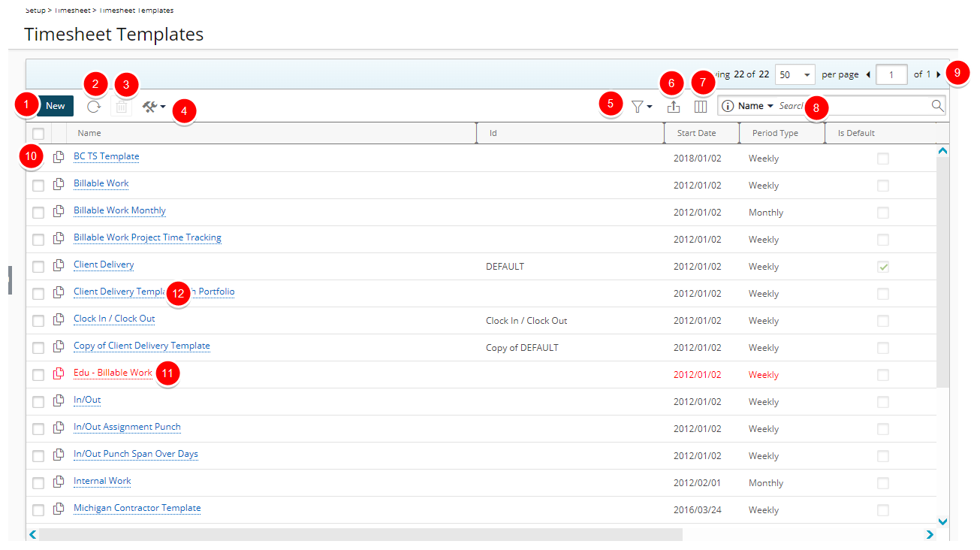Click copy icon for Billable Work Project Time Tracking
This screenshot has width=980, height=550.
[x=59, y=237]
